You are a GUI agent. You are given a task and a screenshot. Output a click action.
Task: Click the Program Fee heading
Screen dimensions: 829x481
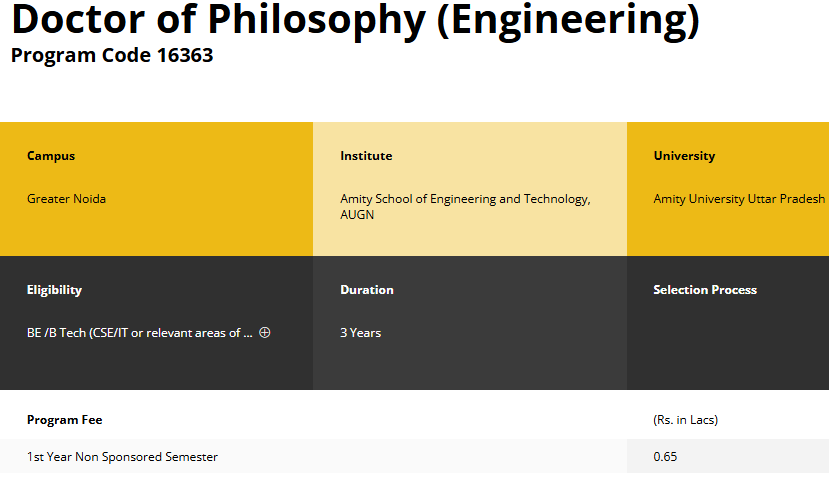(x=65, y=420)
